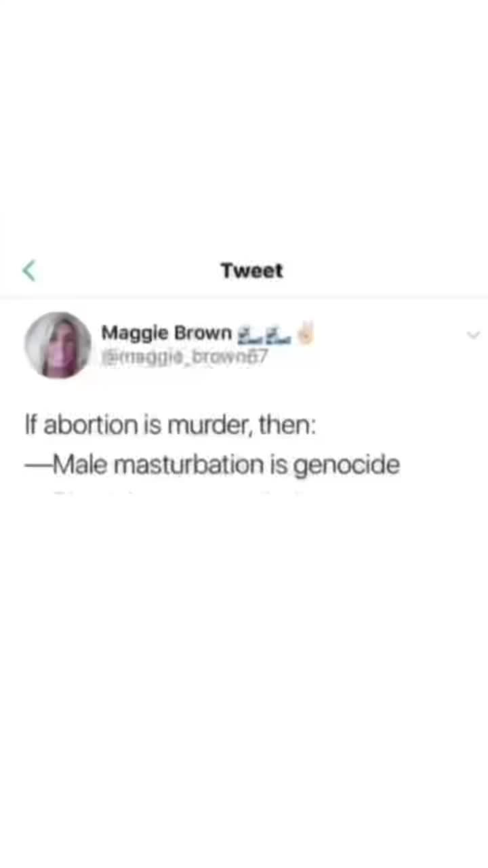Open the Maggie Brown display name
The width and height of the screenshot is (488, 868).
coord(166,333)
